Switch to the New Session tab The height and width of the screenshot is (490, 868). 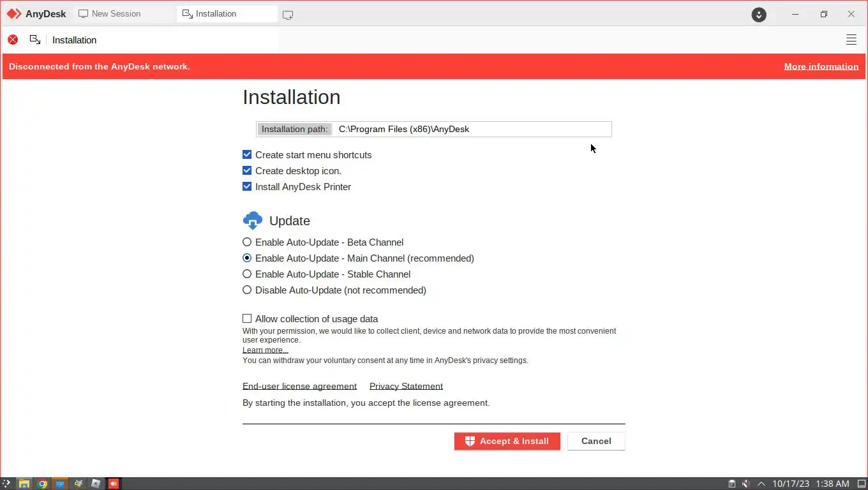(124, 14)
